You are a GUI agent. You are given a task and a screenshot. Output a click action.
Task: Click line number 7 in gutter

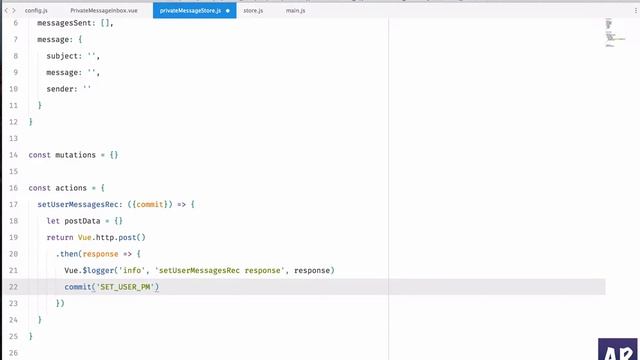[x=16, y=40]
